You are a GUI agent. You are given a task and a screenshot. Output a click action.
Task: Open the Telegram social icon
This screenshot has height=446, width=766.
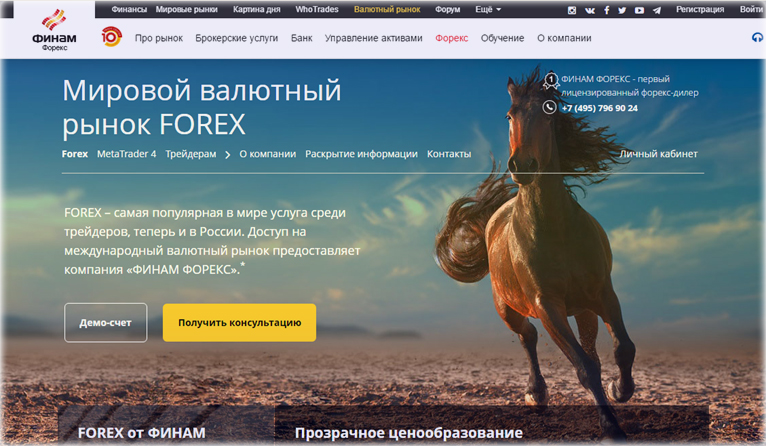coord(656,10)
